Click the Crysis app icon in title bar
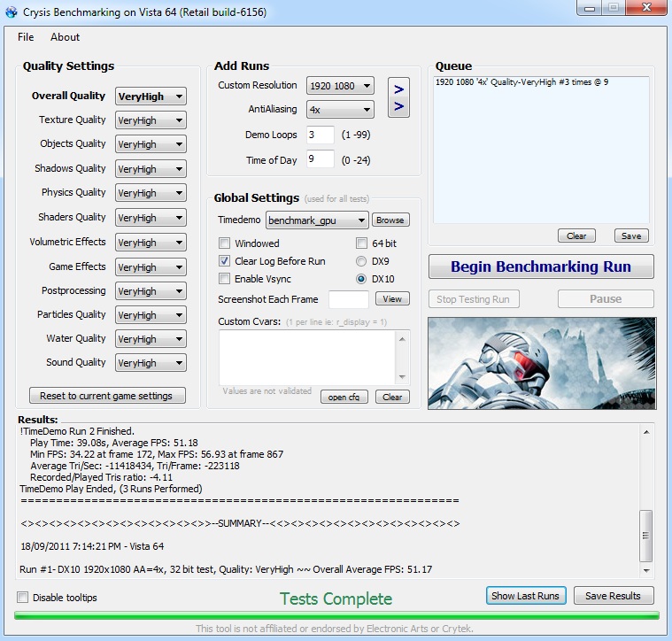672x641 pixels. [x=12, y=12]
